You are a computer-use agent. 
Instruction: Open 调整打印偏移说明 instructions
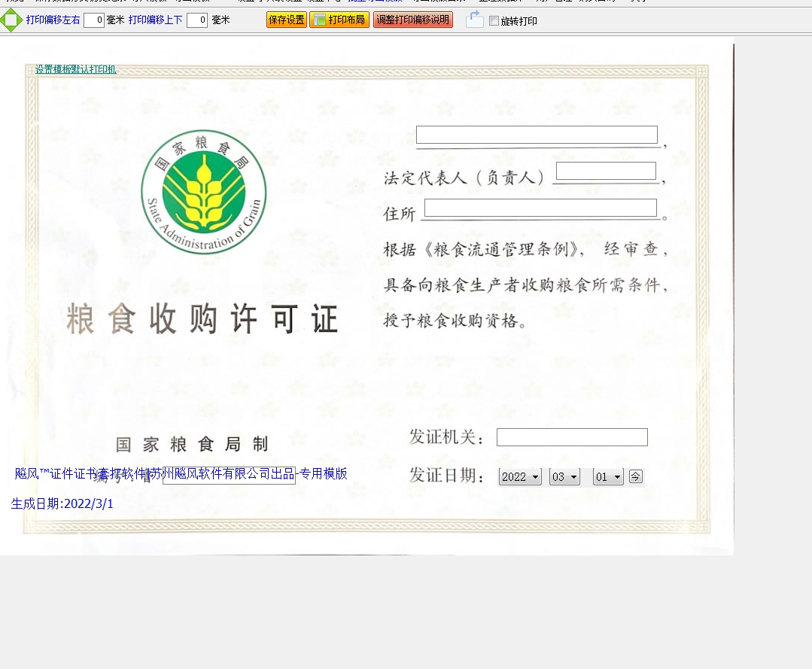413,20
